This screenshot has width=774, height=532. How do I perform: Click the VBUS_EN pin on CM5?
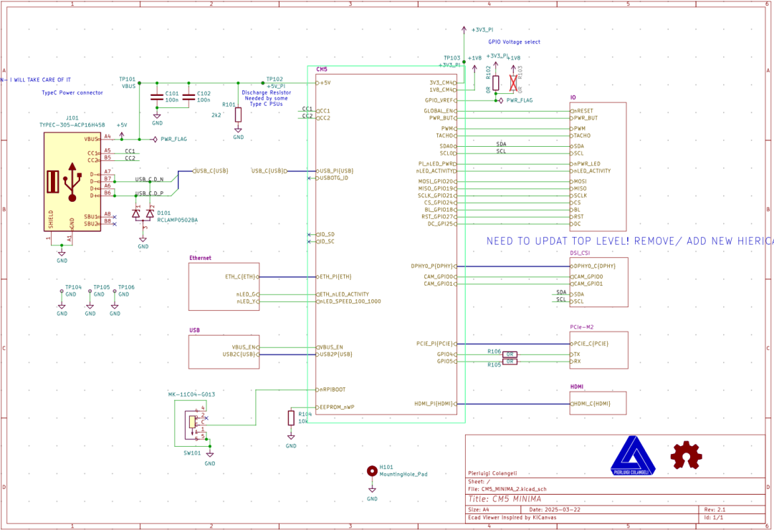pyautogui.click(x=331, y=347)
